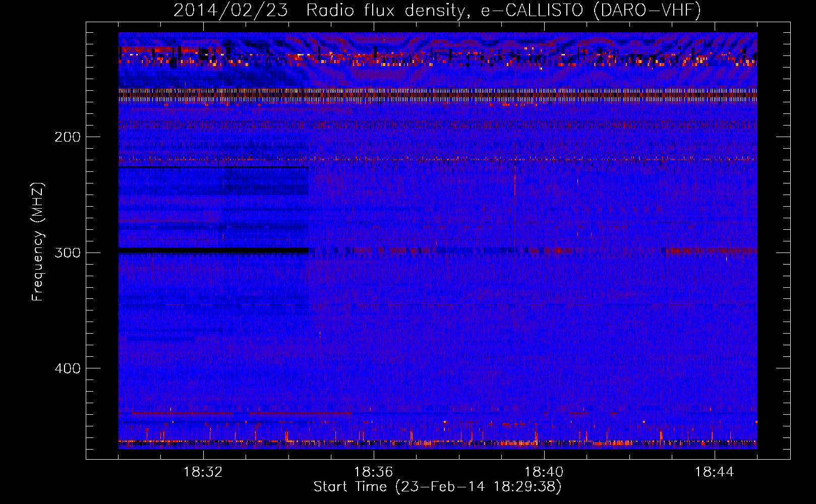Click the 200 frequency tick label
Viewport: 816px width, 504px height.
(x=68, y=137)
